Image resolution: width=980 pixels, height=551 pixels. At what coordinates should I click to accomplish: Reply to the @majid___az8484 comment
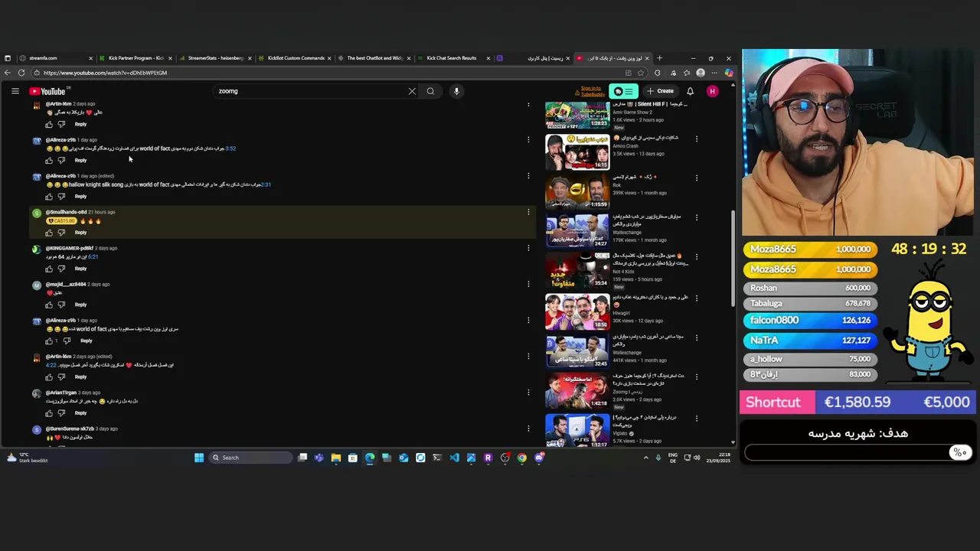click(x=80, y=305)
